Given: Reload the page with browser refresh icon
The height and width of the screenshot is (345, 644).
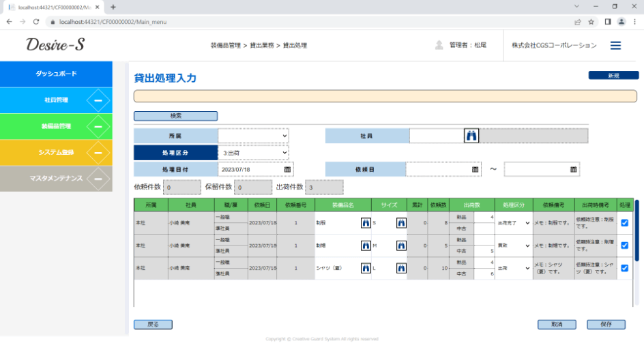Looking at the screenshot, I should (x=36, y=22).
